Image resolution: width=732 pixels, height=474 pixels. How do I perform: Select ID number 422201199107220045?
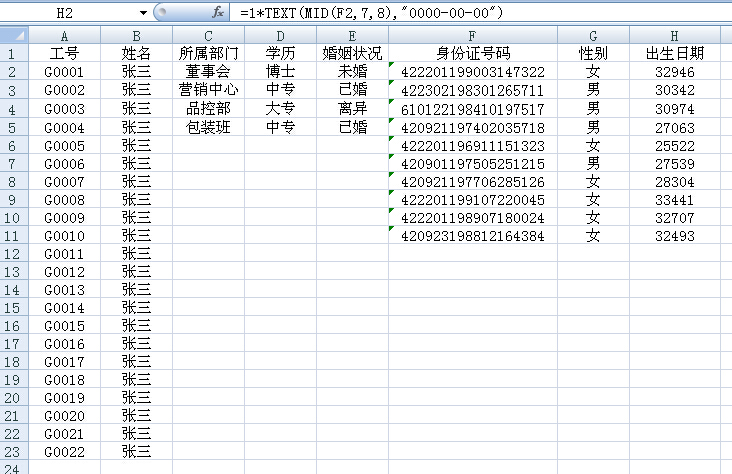(472, 200)
